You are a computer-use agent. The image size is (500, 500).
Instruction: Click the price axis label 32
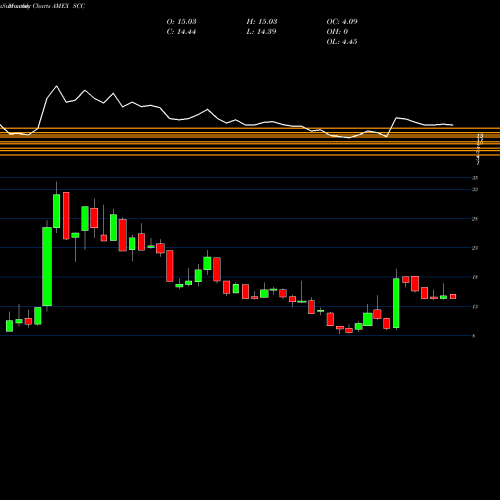click(x=475, y=190)
